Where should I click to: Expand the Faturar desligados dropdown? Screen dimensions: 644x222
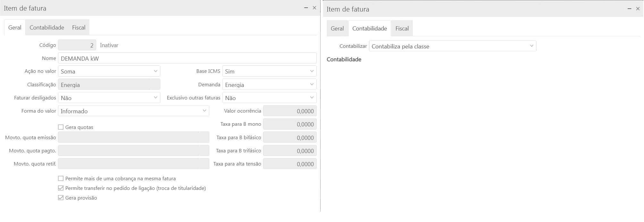109,98
